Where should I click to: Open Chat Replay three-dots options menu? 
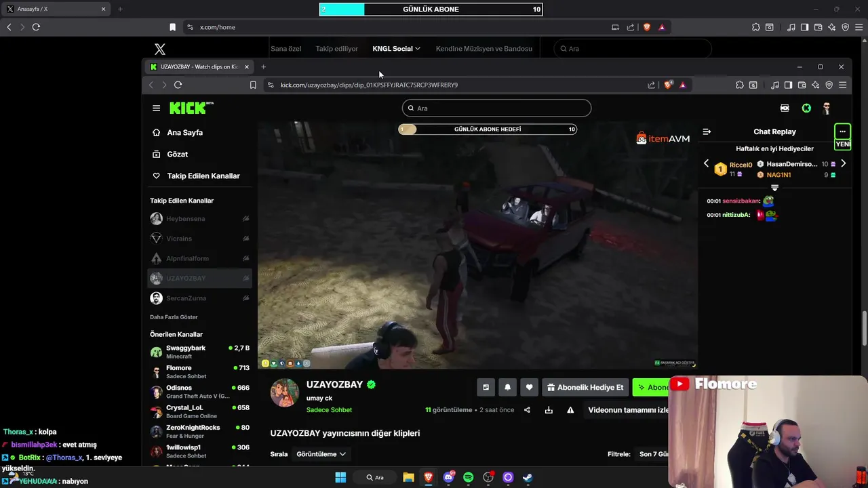(842, 131)
